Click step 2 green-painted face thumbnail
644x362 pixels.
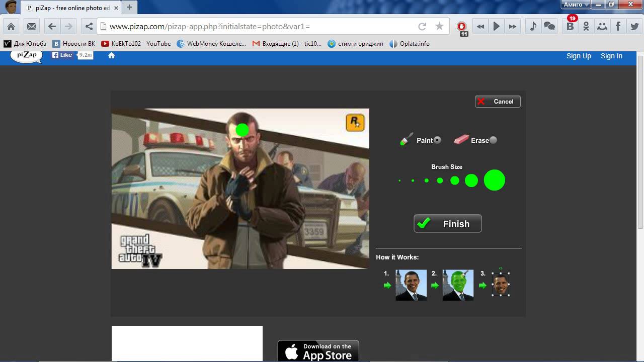tap(458, 285)
